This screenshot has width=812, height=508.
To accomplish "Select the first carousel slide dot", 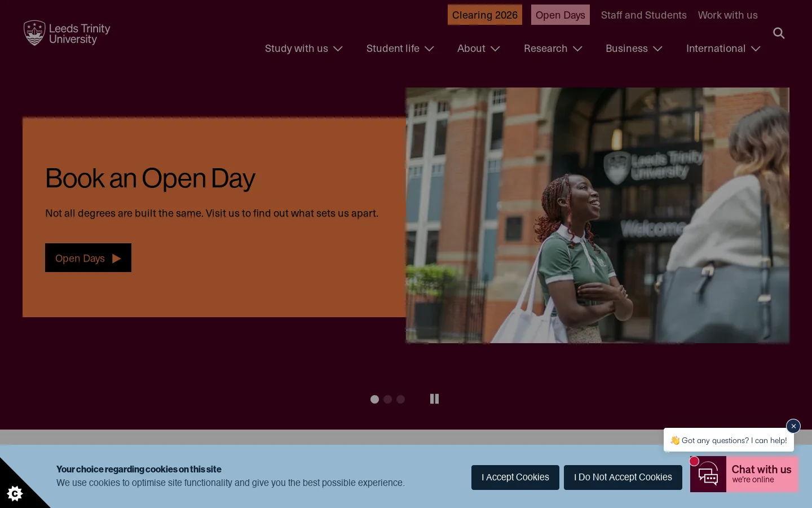I will click(374, 399).
